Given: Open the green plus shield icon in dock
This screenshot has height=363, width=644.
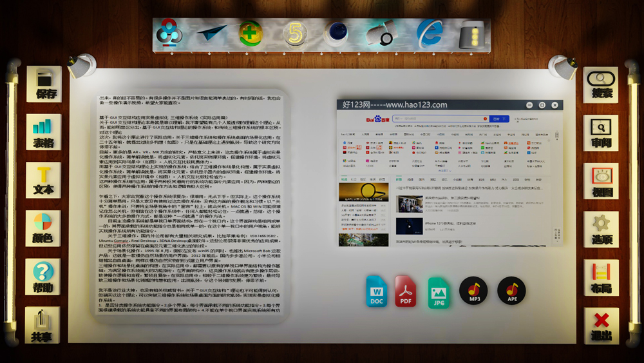Looking at the screenshot, I should [x=251, y=34].
